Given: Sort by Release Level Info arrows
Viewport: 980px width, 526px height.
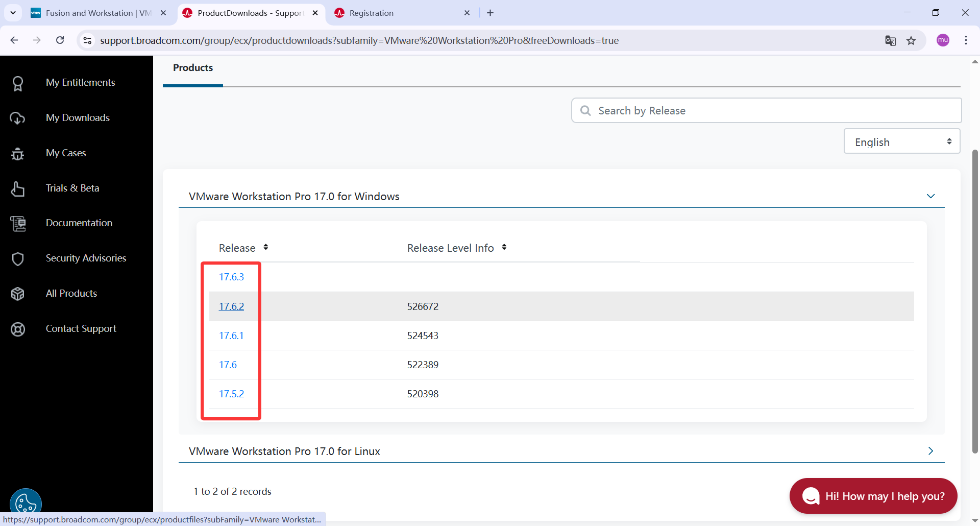Looking at the screenshot, I should point(504,247).
